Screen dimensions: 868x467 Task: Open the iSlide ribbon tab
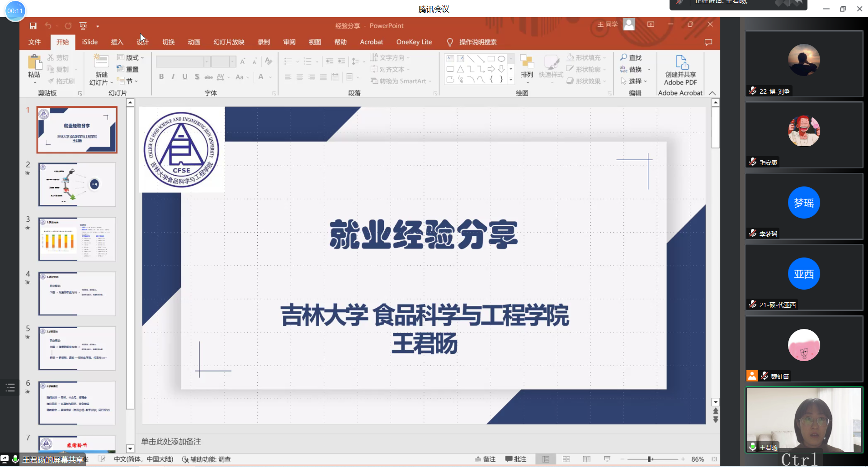[90, 42]
